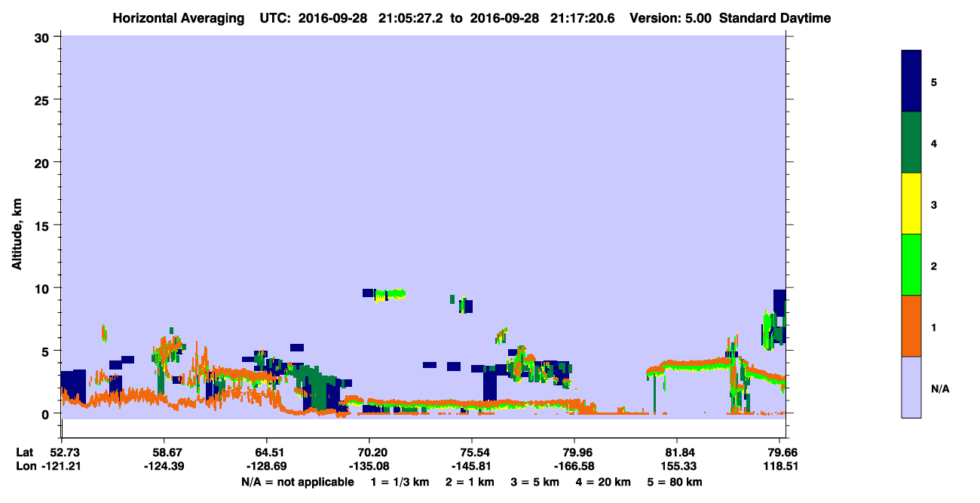Click the yellow level 3 color segment

pos(911,204)
